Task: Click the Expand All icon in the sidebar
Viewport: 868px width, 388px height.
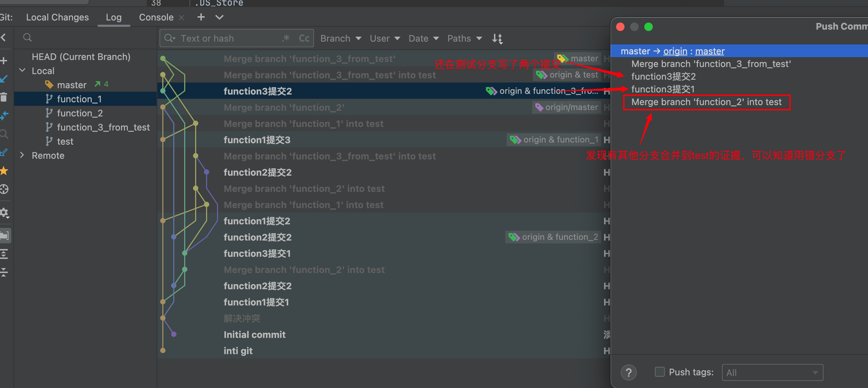Action: point(4,254)
